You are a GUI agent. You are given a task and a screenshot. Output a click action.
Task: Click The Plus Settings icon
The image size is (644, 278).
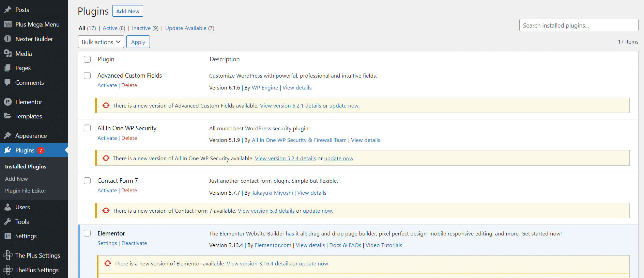(7, 256)
